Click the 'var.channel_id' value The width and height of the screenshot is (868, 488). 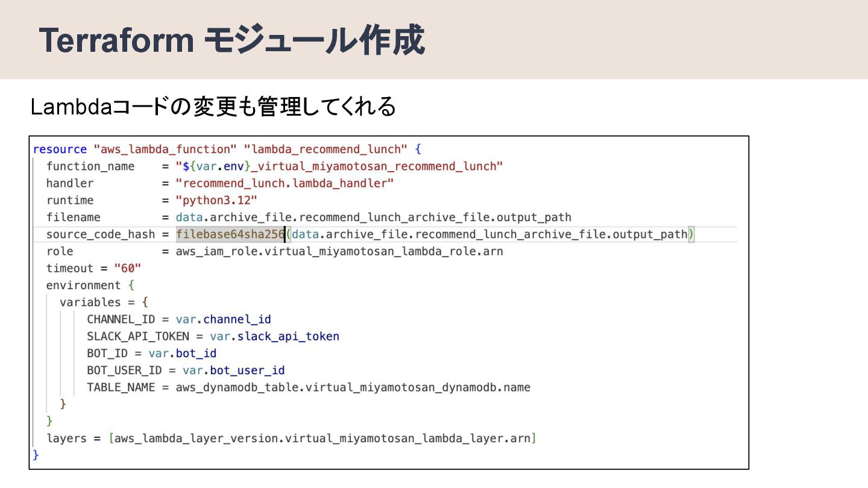tap(223, 319)
